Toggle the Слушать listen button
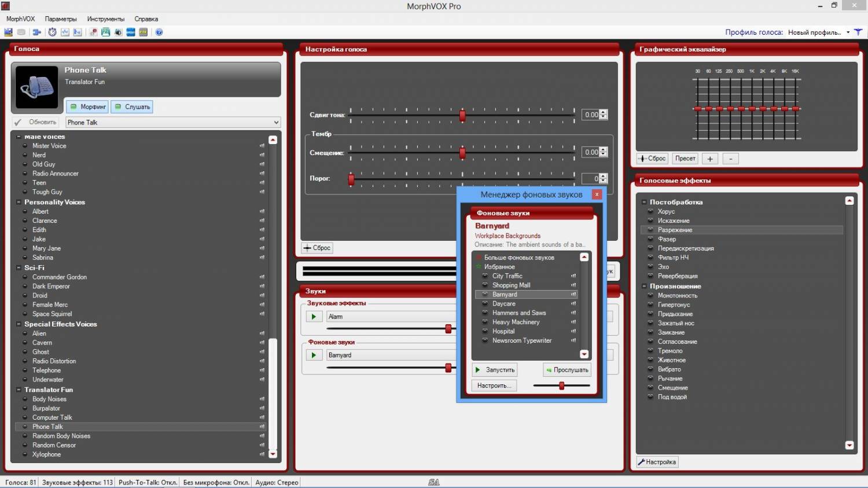Screen dimensions: 868x488 [x=132, y=107]
